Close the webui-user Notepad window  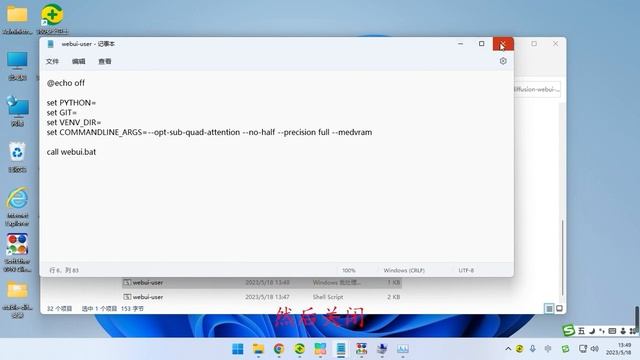click(503, 44)
